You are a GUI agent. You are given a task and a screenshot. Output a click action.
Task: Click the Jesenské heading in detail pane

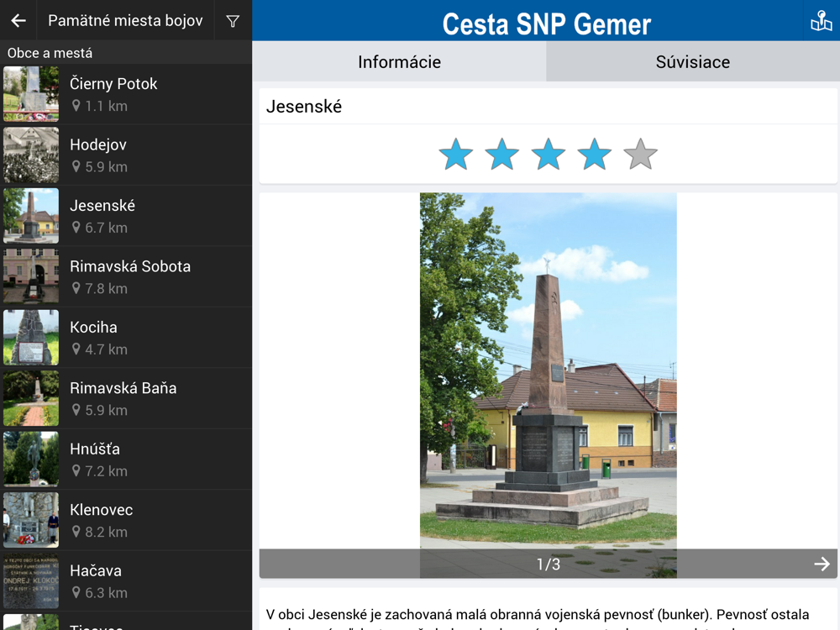click(304, 107)
